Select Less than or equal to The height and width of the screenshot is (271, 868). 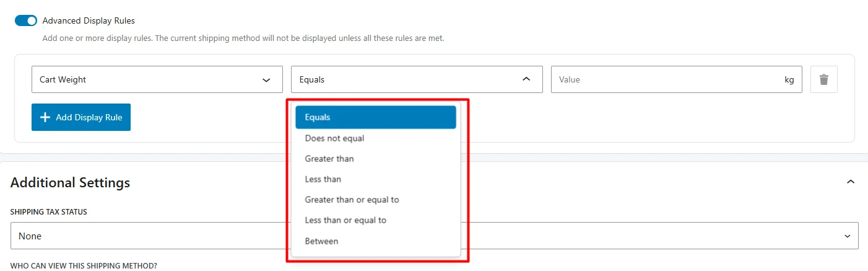tap(345, 220)
